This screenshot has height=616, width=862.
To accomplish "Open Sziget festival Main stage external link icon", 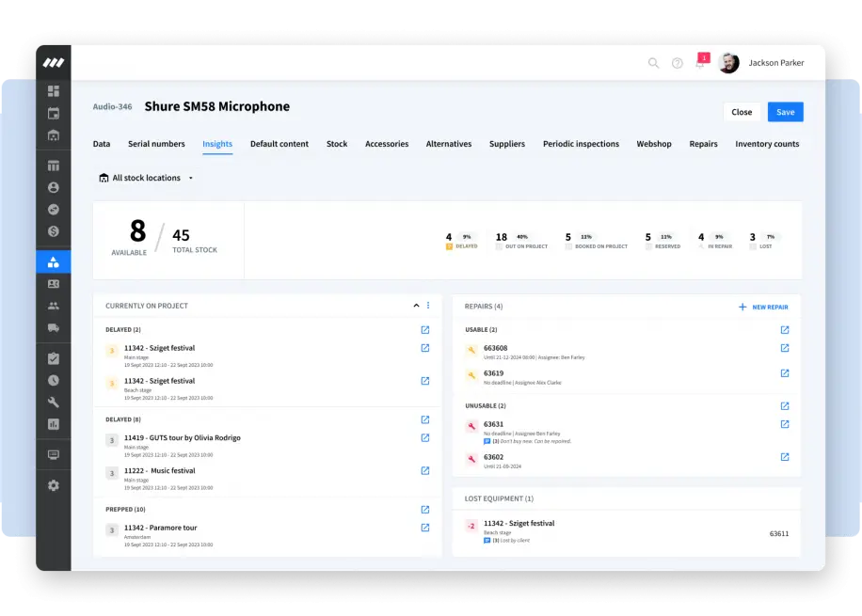I will tap(425, 348).
